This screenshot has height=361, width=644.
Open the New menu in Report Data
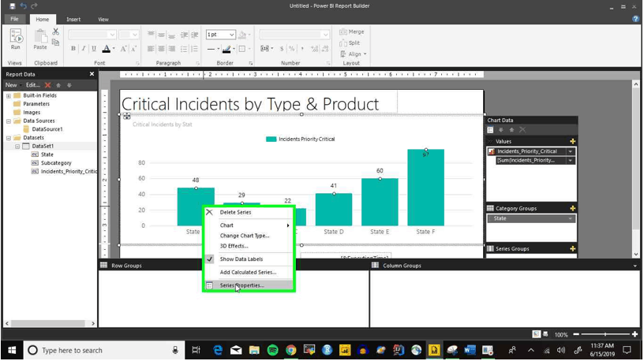tap(13, 85)
